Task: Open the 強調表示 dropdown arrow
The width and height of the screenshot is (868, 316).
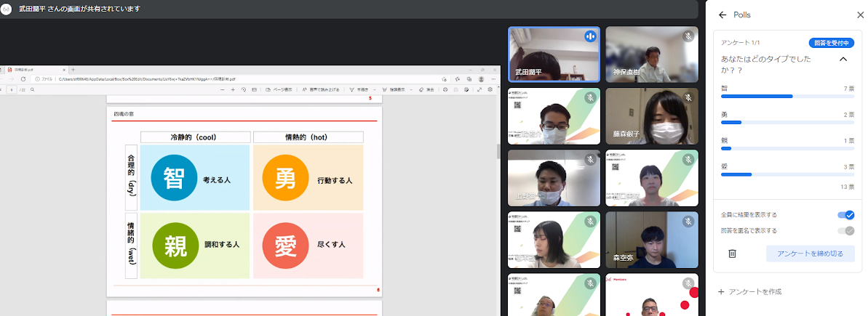Action: (411, 89)
